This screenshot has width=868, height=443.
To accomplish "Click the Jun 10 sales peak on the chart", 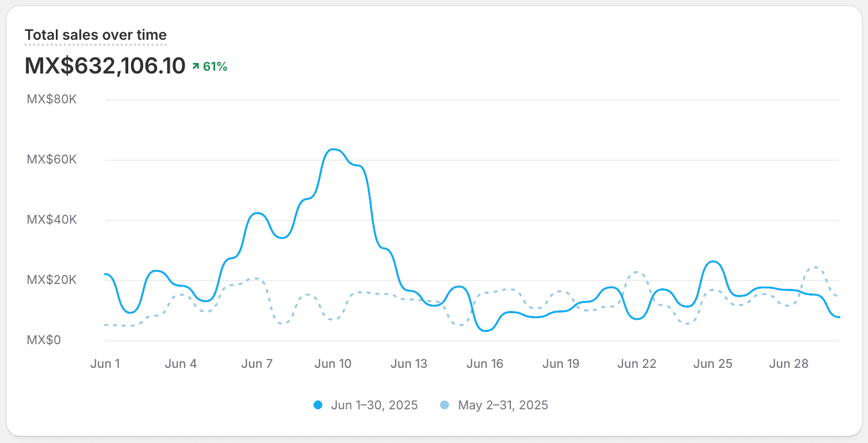I will [333, 149].
